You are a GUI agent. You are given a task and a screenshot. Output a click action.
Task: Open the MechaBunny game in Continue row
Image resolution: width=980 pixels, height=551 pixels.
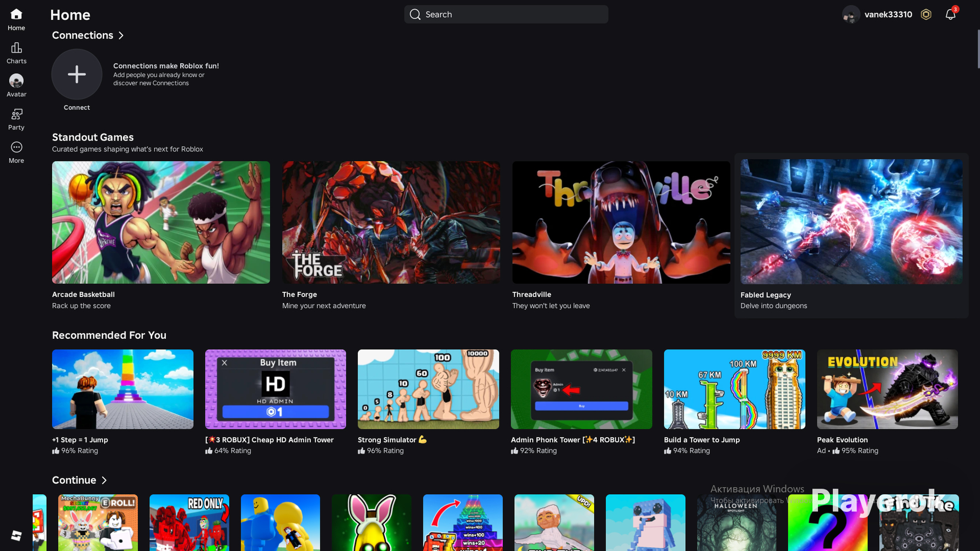click(x=98, y=522)
